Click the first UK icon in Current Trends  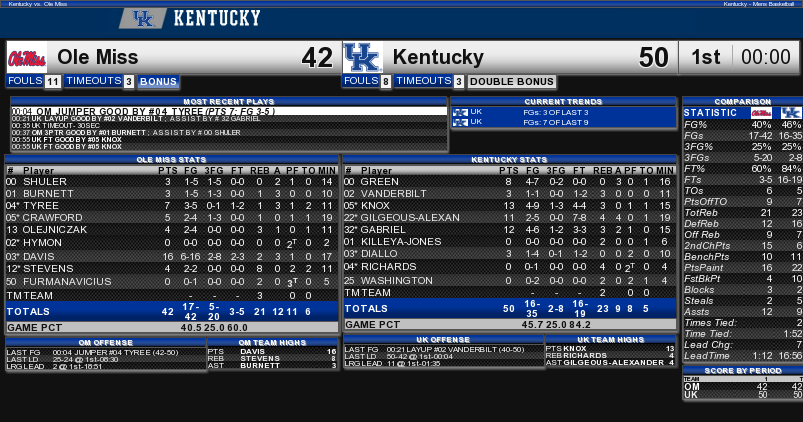point(460,112)
